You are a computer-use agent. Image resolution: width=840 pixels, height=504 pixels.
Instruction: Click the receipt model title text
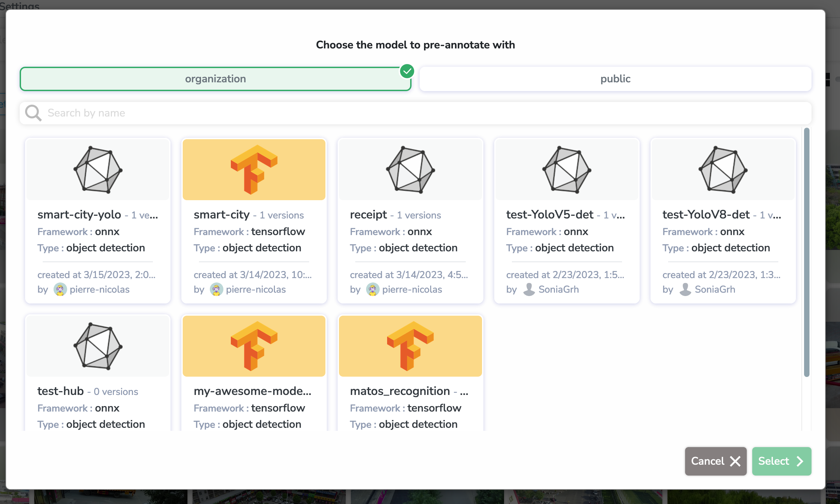pos(368,215)
